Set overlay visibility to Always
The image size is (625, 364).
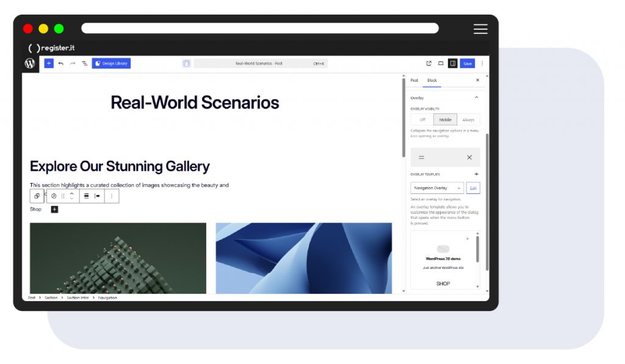coord(468,120)
